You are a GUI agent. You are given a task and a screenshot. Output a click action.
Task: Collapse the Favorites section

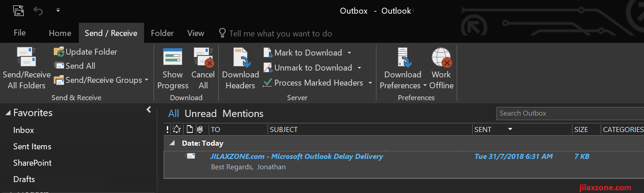(x=8, y=113)
